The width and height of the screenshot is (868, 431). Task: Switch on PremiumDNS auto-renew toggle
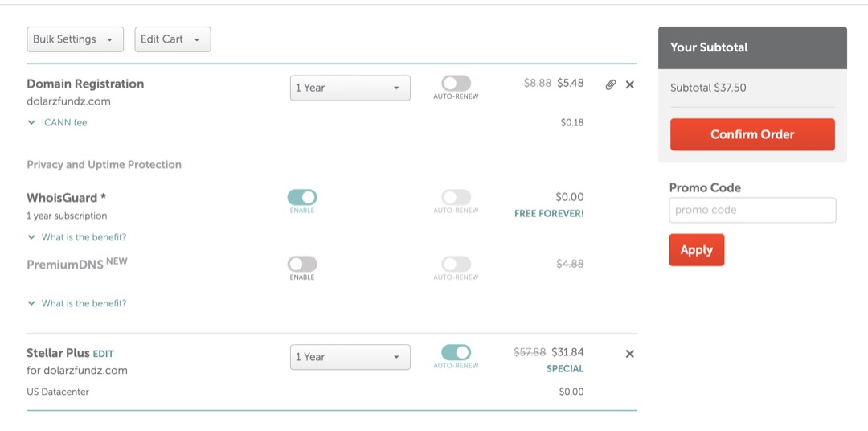456,264
